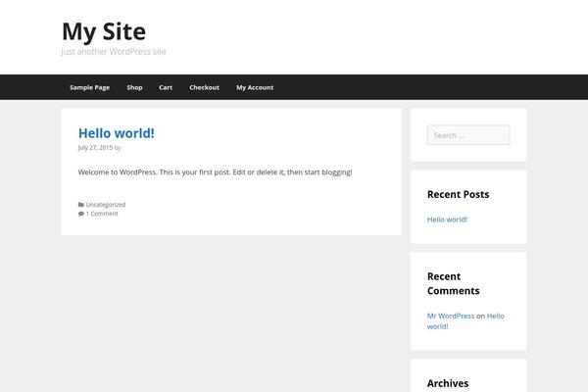Select the Checkout menu item
The image size is (588, 392).
204,87
